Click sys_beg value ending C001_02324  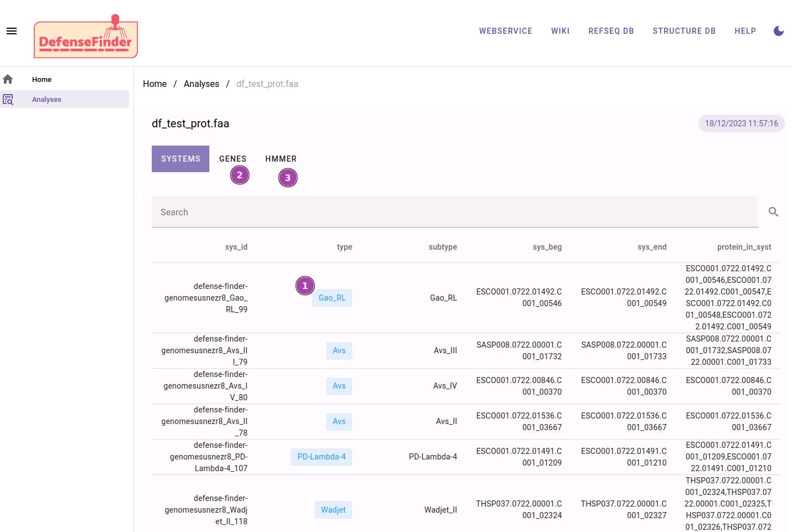point(519,509)
